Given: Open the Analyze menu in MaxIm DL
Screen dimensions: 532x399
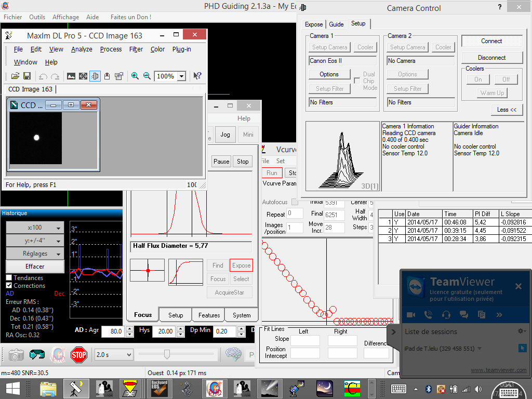Looking at the screenshot, I should [82, 49].
